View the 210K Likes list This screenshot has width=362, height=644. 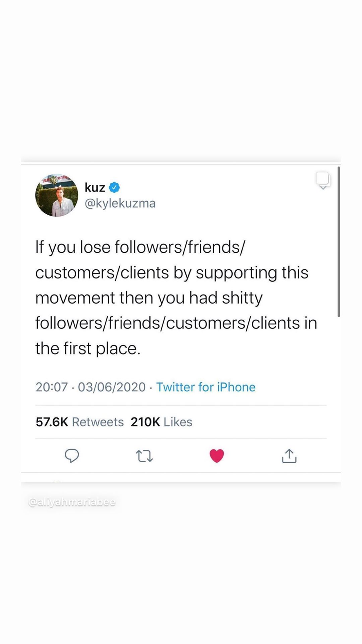(162, 422)
